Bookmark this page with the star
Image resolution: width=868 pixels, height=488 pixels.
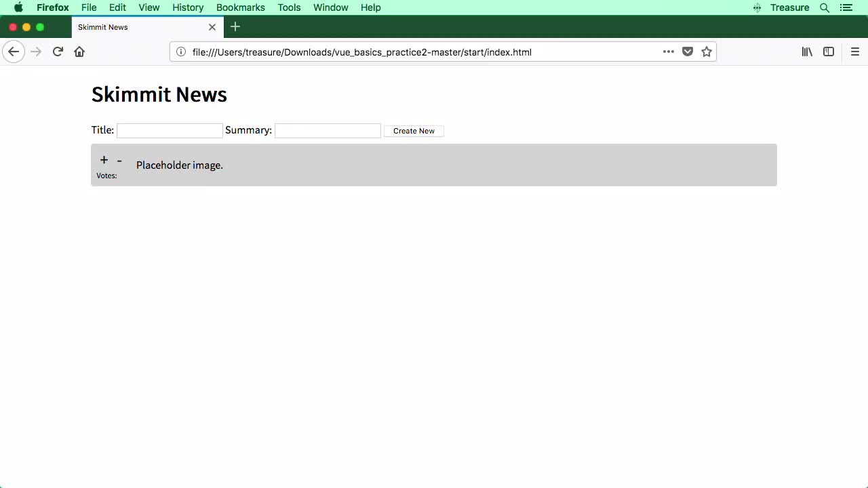coord(707,52)
